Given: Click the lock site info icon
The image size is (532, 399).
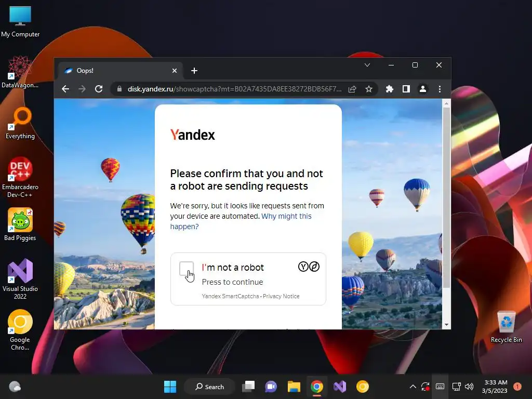Looking at the screenshot, I should coord(119,89).
